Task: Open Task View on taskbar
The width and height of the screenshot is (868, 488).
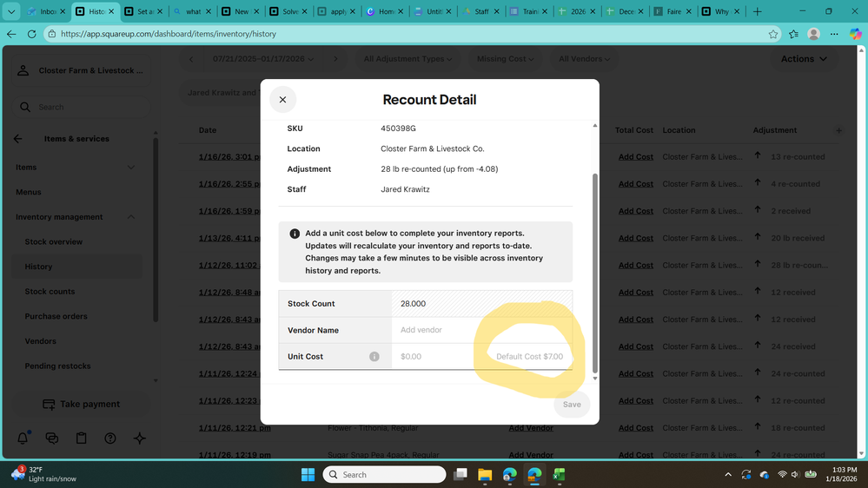Action: coord(460,475)
